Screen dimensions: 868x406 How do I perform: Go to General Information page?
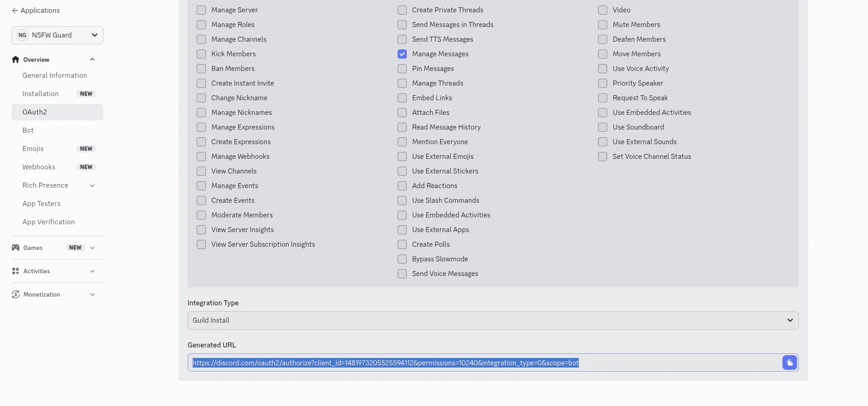54,76
